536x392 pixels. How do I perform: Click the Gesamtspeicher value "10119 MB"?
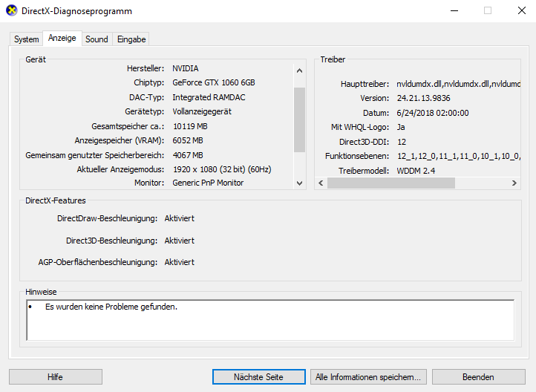190,126
